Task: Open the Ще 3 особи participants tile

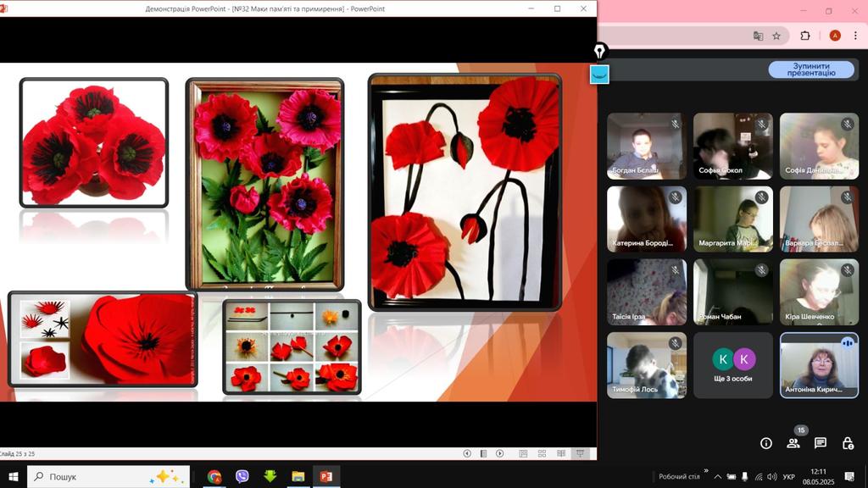Action: pos(733,365)
